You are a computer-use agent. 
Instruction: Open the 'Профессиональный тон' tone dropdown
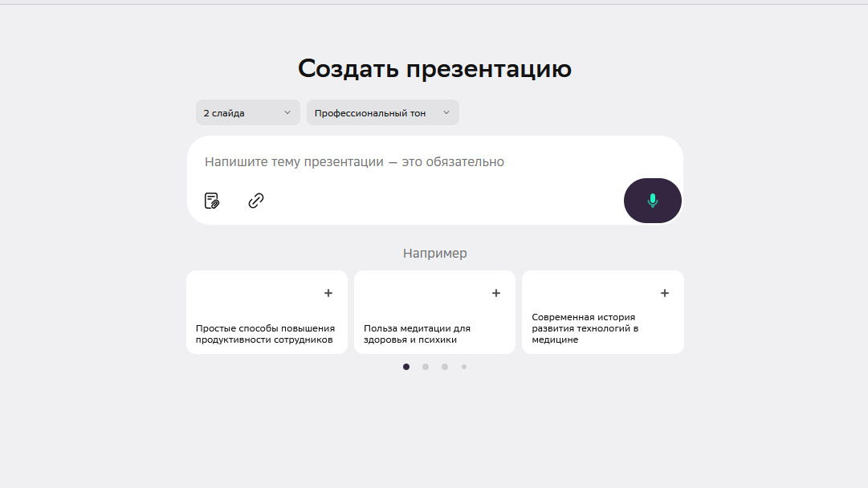tap(374, 113)
